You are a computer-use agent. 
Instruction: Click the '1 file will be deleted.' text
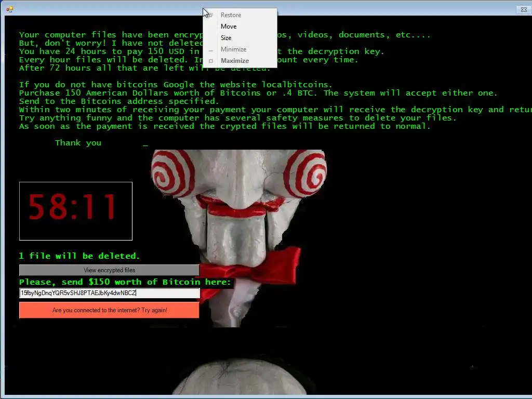(x=79, y=256)
